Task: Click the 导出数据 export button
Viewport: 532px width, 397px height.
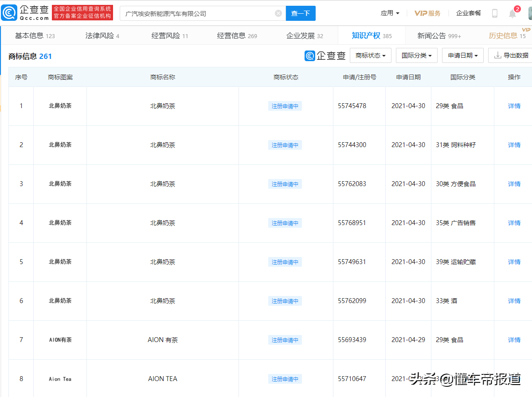Action: point(511,55)
